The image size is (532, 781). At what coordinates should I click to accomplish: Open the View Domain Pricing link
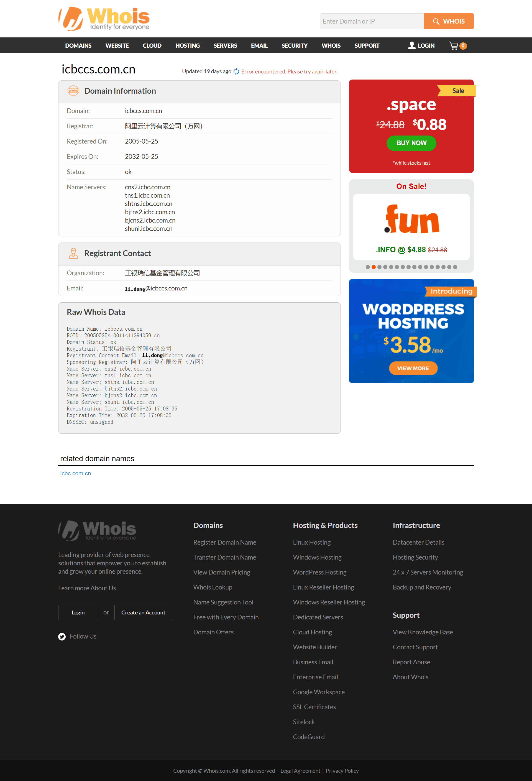tap(221, 572)
